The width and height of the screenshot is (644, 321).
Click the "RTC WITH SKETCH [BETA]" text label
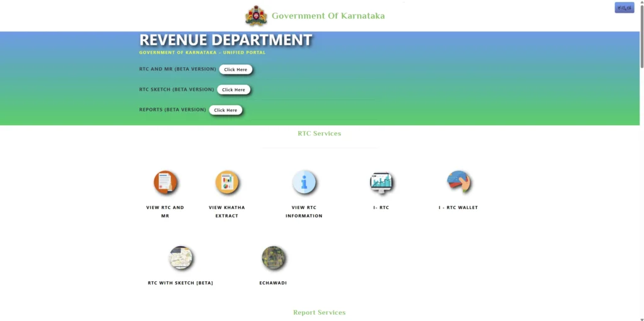pos(180,283)
